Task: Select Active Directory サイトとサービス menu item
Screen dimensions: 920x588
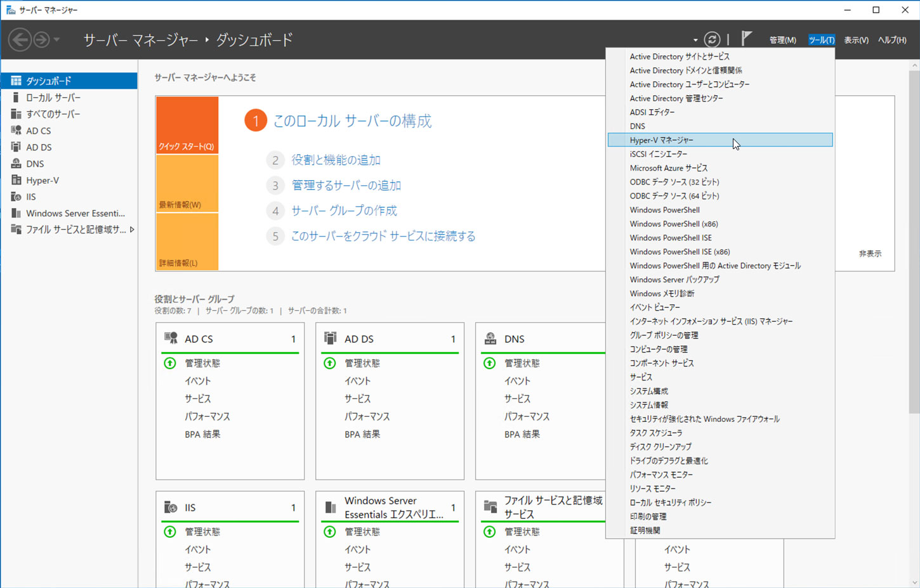Action: [x=720, y=56]
